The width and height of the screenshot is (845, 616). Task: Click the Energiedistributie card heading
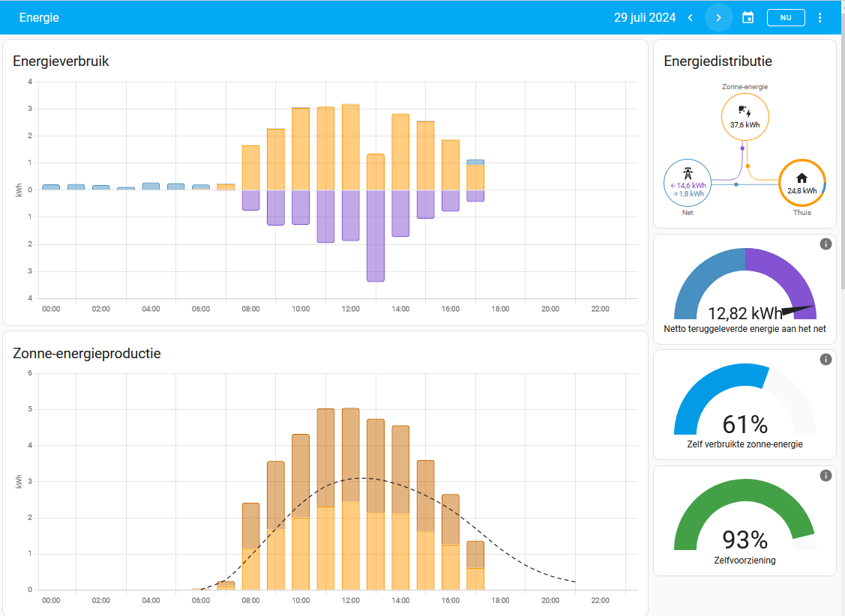click(718, 61)
